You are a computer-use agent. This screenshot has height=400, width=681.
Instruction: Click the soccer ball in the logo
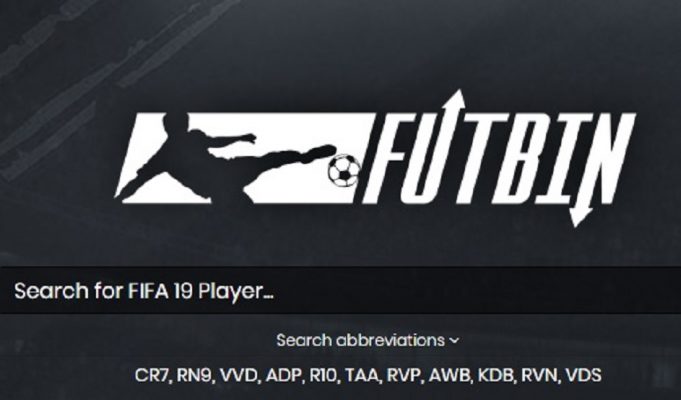(344, 171)
